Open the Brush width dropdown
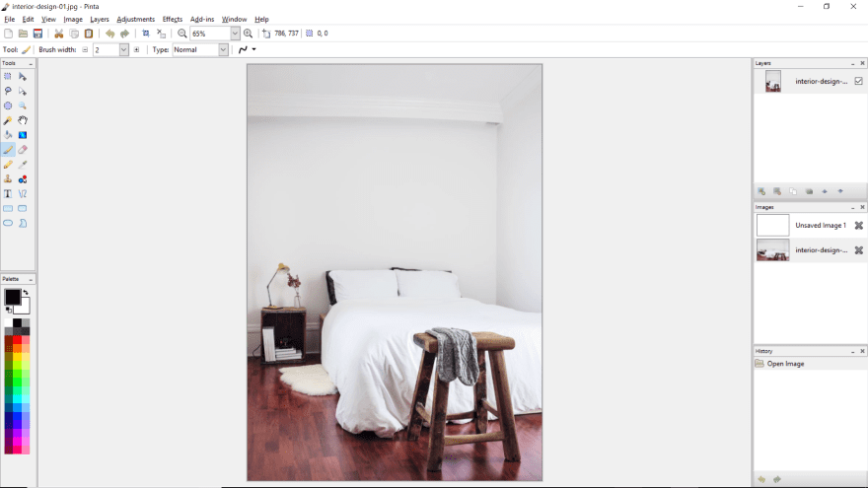Viewport: 868px width, 488px height. pos(123,50)
